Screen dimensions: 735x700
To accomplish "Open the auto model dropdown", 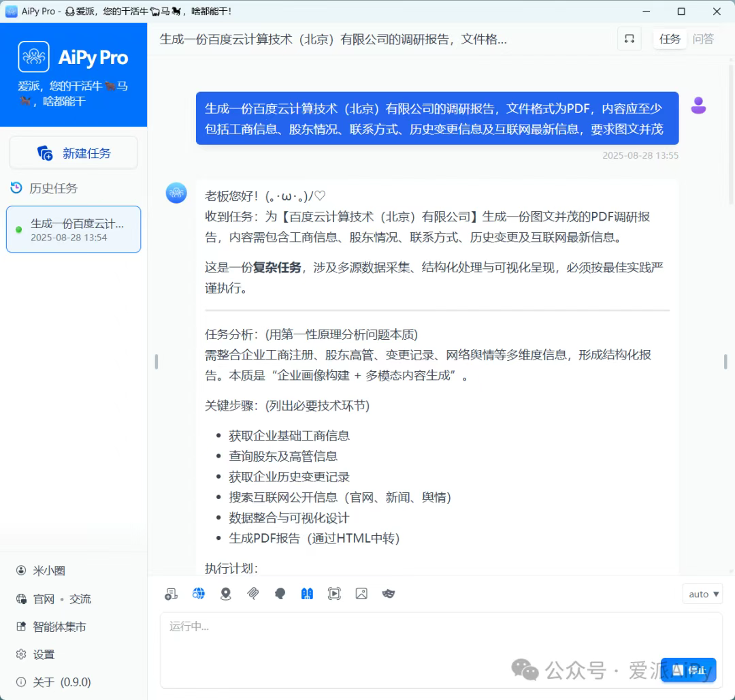I will (x=702, y=594).
